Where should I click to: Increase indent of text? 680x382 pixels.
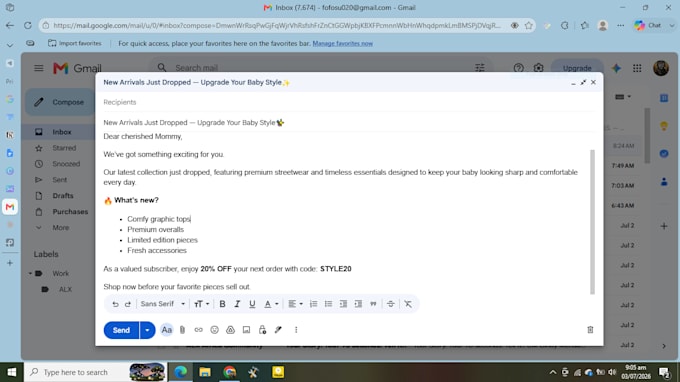[x=358, y=304]
